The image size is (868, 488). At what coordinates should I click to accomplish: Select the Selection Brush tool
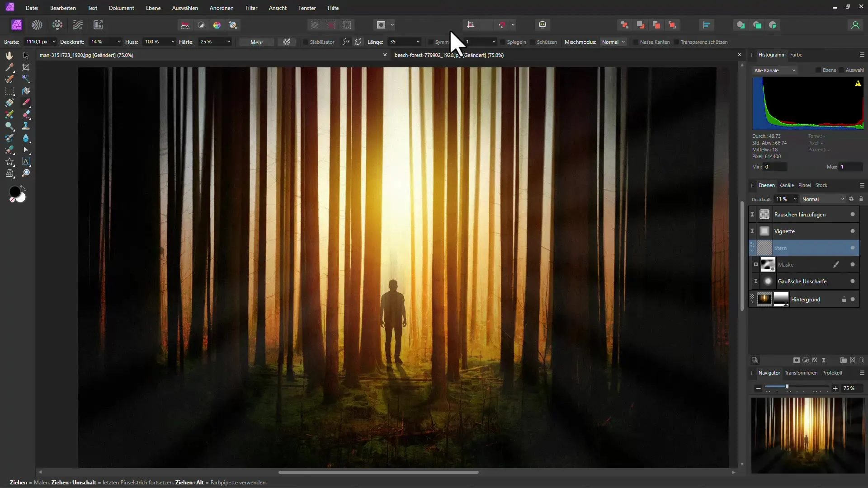(x=9, y=79)
